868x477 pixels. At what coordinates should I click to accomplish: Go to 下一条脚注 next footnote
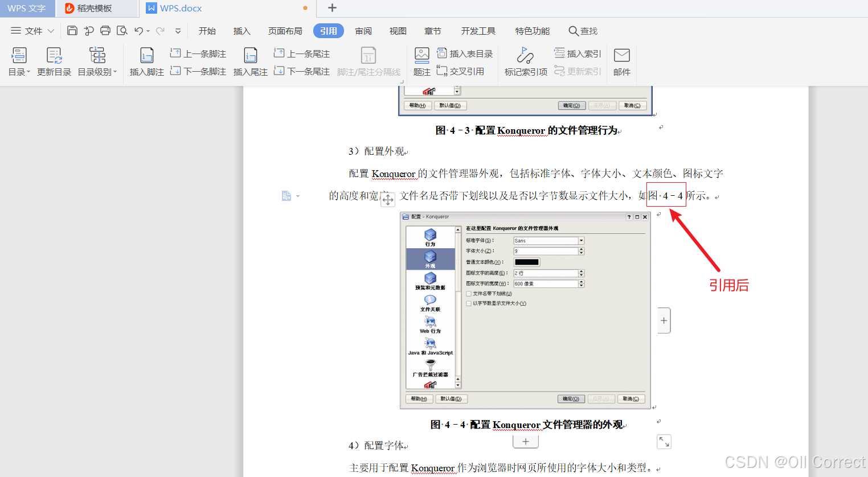click(198, 71)
